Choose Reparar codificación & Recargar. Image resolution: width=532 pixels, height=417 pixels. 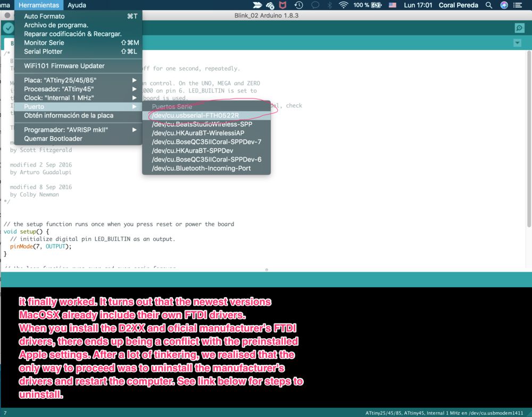point(78,34)
